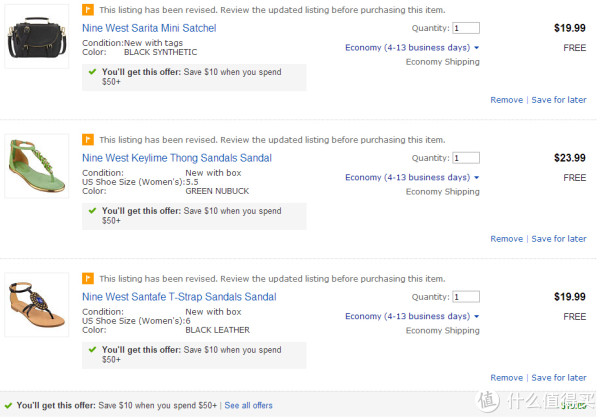Expand shipping options for the Sarita Mini Satchel
The height and width of the screenshot is (418, 600).
pos(412,47)
